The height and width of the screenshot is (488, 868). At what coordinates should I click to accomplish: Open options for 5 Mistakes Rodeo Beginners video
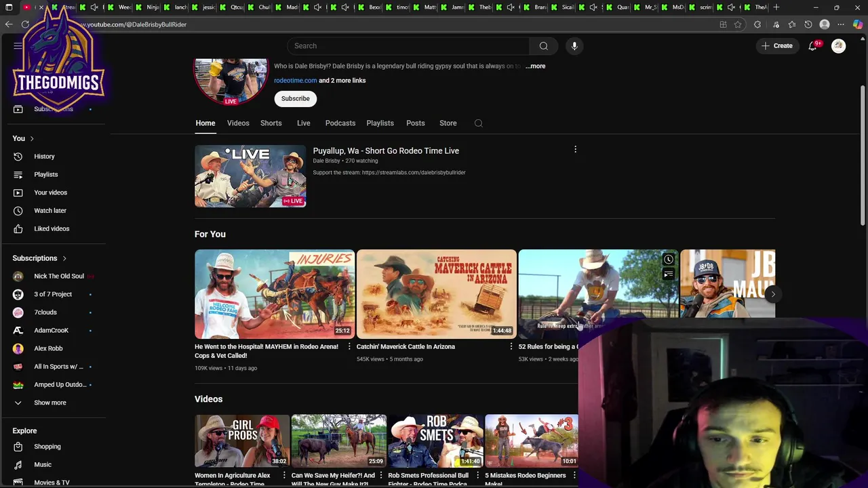pos(574,475)
